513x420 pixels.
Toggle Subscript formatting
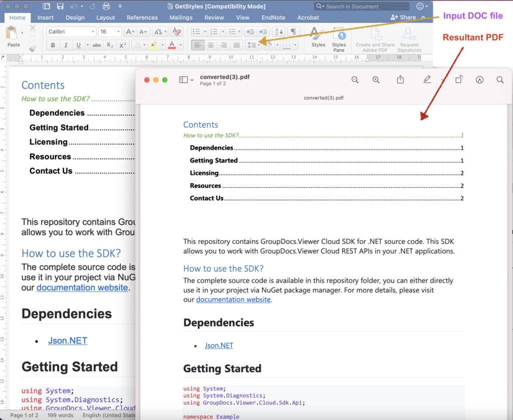(x=110, y=45)
